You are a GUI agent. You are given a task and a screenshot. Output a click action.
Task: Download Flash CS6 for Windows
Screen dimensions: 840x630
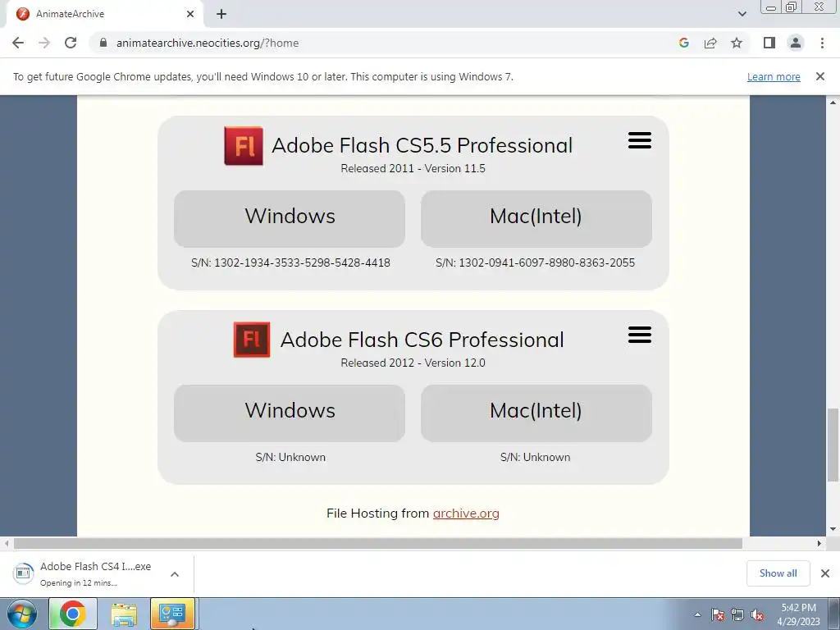click(290, 413)
